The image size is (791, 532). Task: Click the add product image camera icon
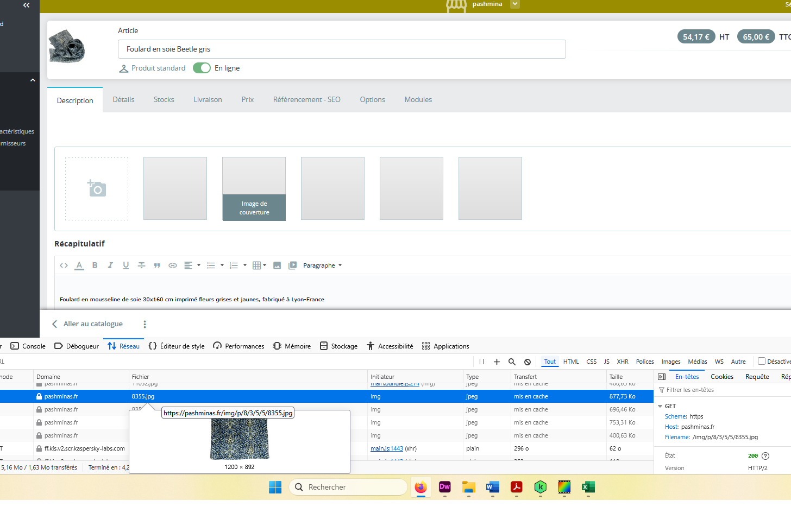tap(97, 188)
